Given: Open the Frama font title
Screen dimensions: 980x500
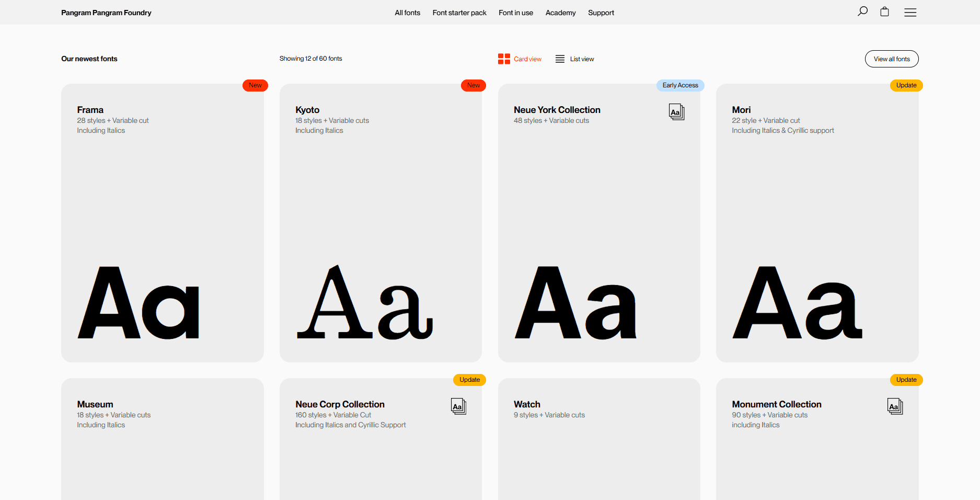Looking at the screenshot, I should [90, 110].
